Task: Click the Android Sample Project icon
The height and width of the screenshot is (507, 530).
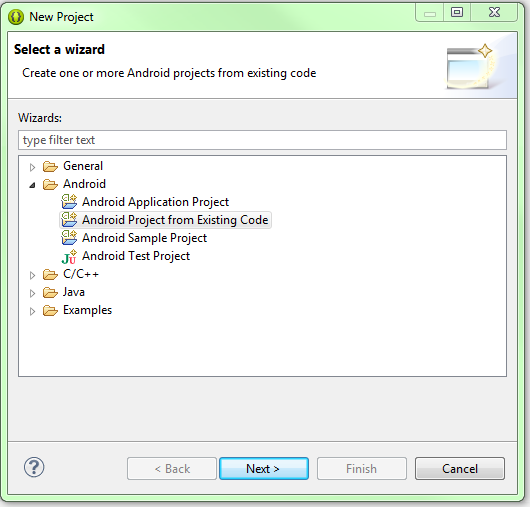Action: (x=69, y=238)
